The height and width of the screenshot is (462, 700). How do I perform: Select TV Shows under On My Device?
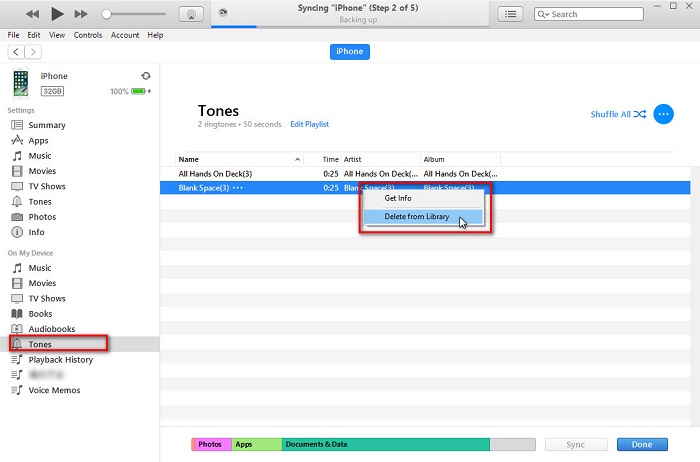pyautogui.click(x=47, y=298)
